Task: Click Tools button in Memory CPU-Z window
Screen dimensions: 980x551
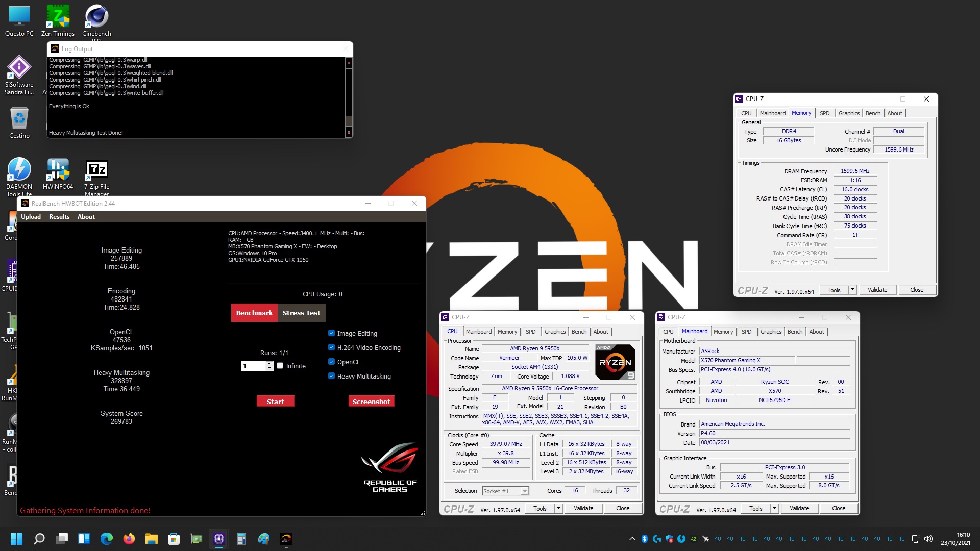Action: click(x=834, y=290)
